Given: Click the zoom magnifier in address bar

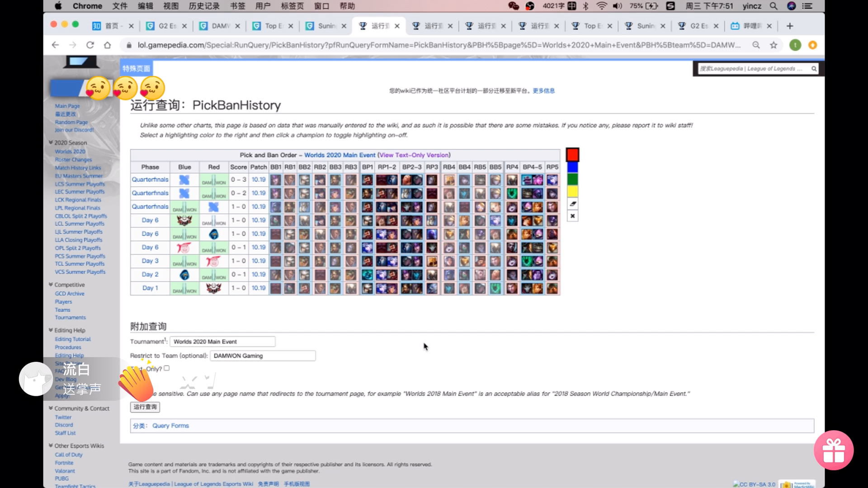Looking at the screenshot, I should pyautogui.click(x=756, y=45).
